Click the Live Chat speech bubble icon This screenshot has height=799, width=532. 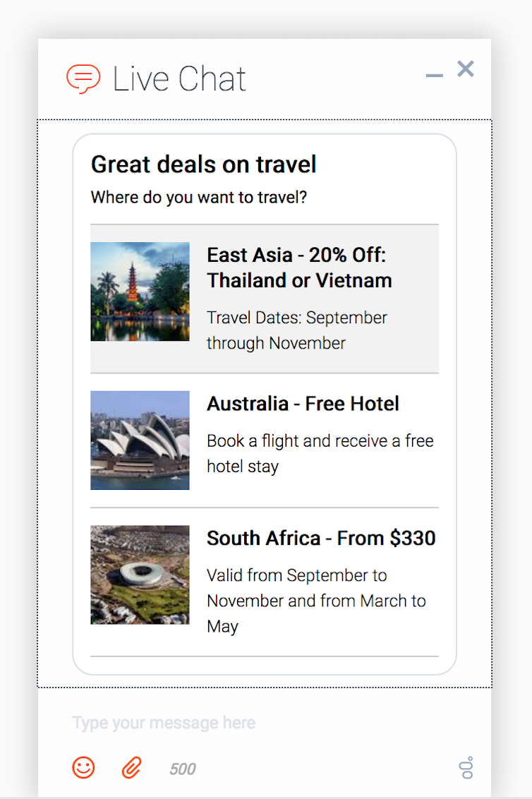point(83,78)
